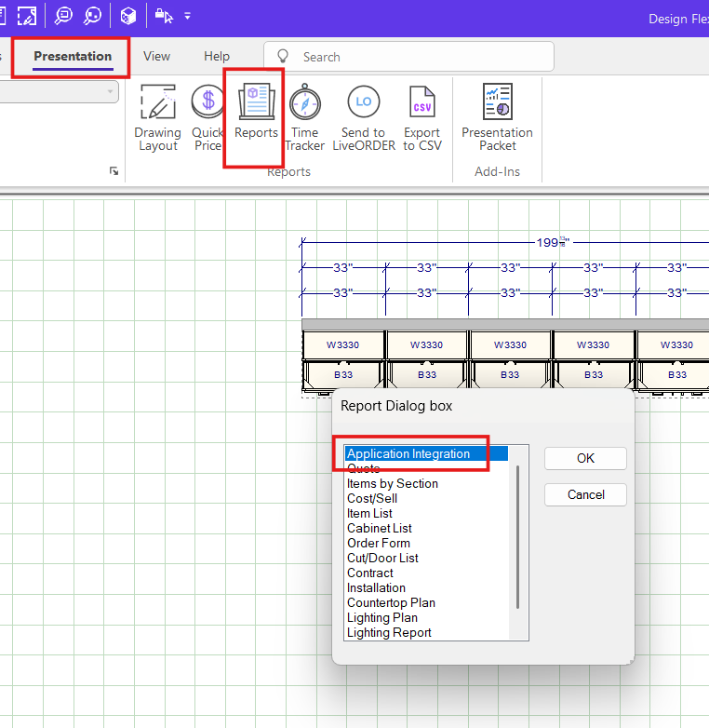The height and width of the screenshot is (728, 709).
Task: Click Send to LiveORDER
Action: tap(363, 118)
